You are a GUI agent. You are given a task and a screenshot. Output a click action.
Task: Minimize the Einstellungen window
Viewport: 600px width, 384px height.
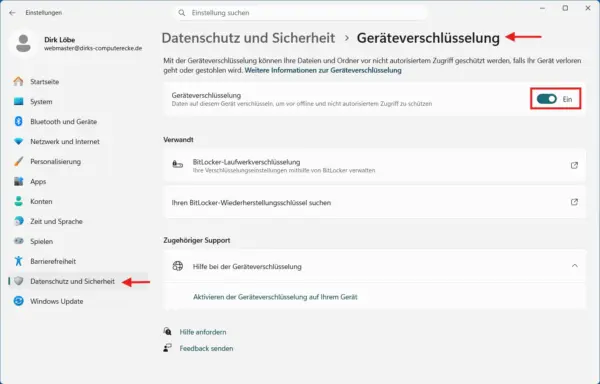click(542, 8)
